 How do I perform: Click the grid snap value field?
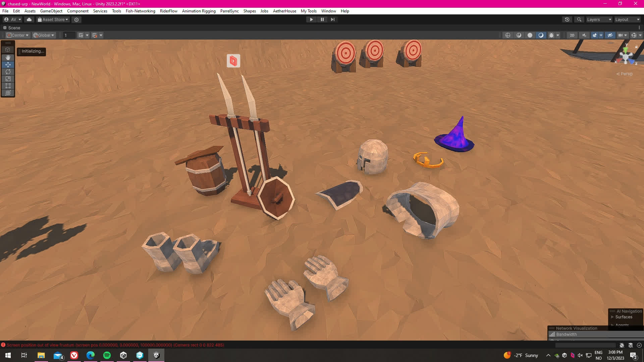[69, 35]
